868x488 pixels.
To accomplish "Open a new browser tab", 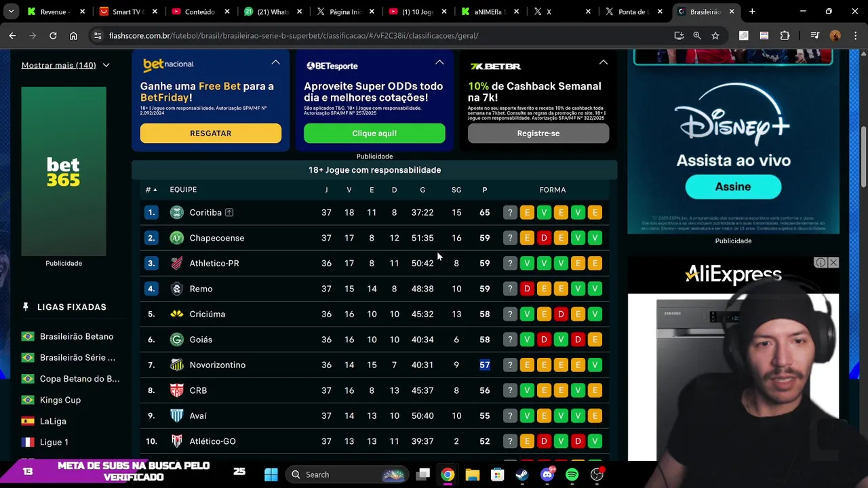I will (x=752, y=12).
